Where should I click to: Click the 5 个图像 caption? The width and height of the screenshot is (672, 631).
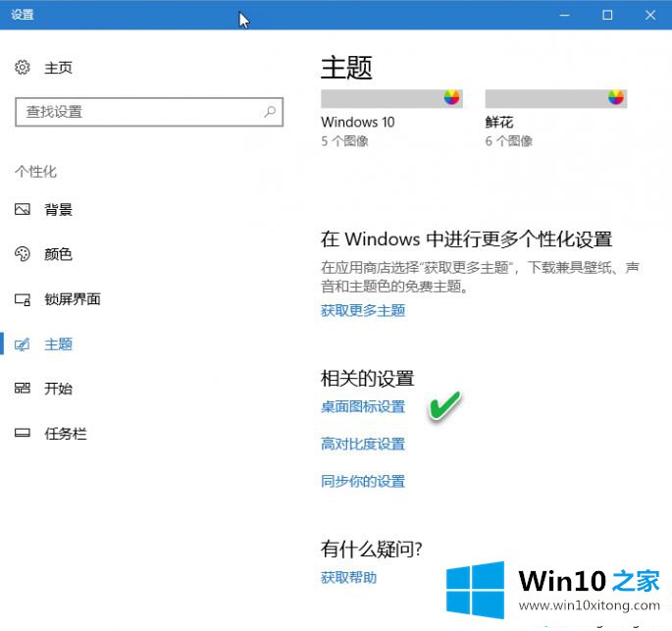coord(344,141)
